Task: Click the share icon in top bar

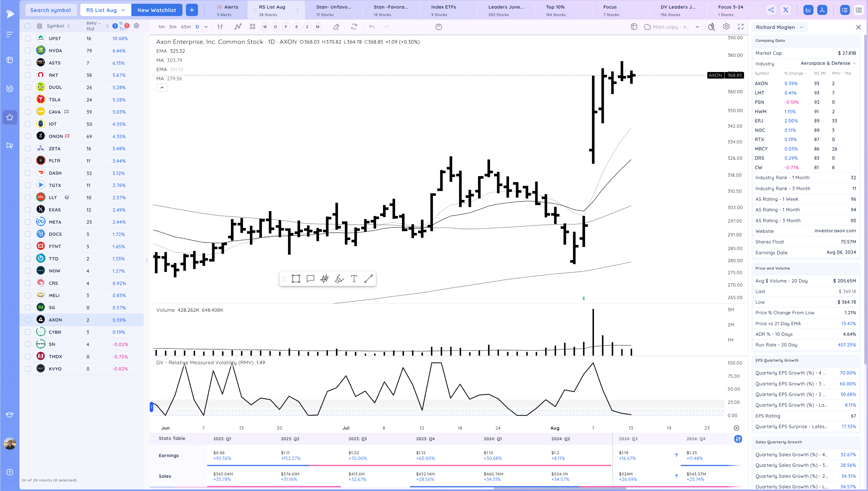Action: pyautogui.click(x=771, y=10)
